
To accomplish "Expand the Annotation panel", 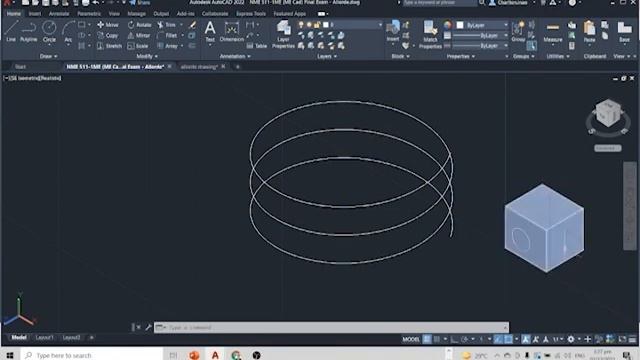I will pyautogui.click(x=235, y=56).
